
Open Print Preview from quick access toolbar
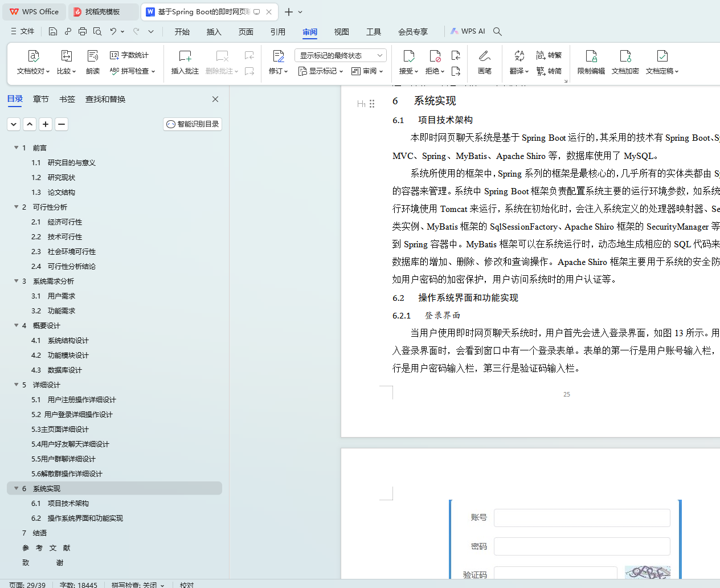(x=97, y=31)
